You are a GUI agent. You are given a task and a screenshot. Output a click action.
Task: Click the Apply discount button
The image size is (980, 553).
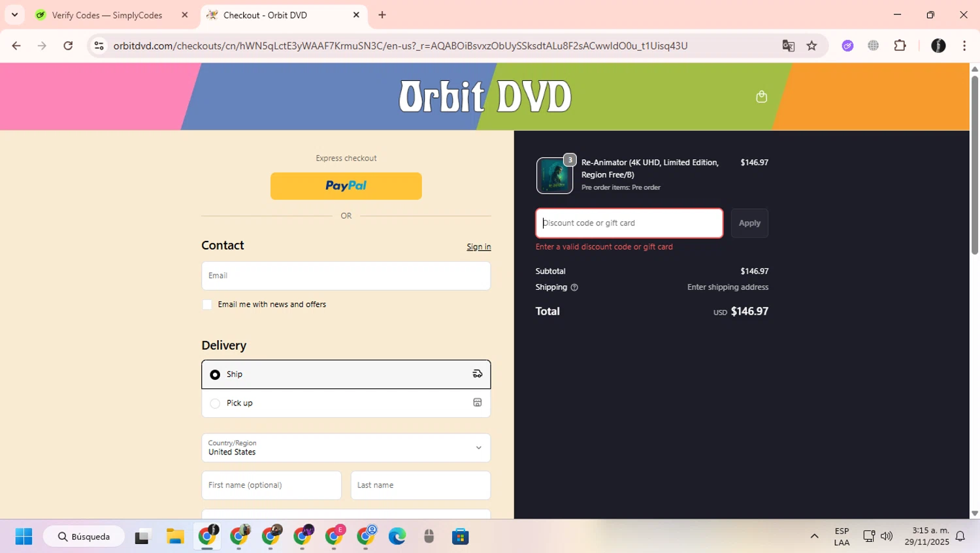click(x=749, y=223)
